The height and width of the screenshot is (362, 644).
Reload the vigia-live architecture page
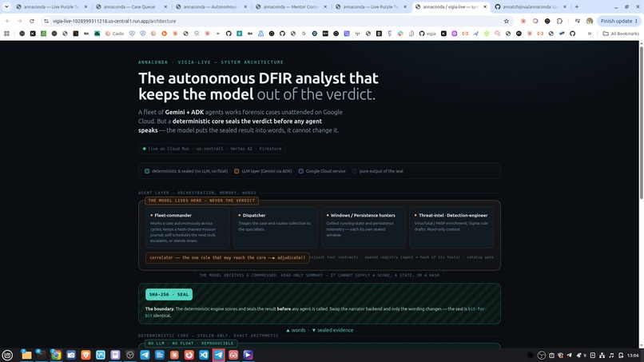pos(32,21)
